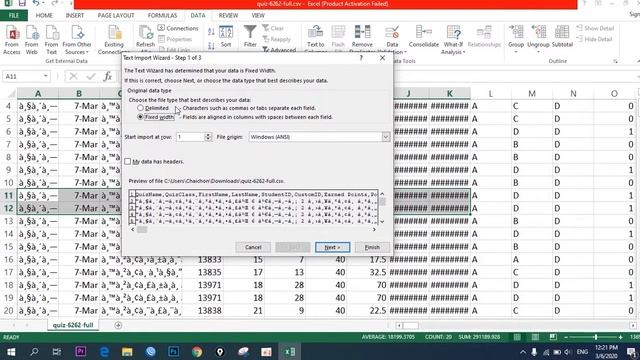Click Reapply filter icon
This screenshot has height=360, width=640.
coord(276,39)
